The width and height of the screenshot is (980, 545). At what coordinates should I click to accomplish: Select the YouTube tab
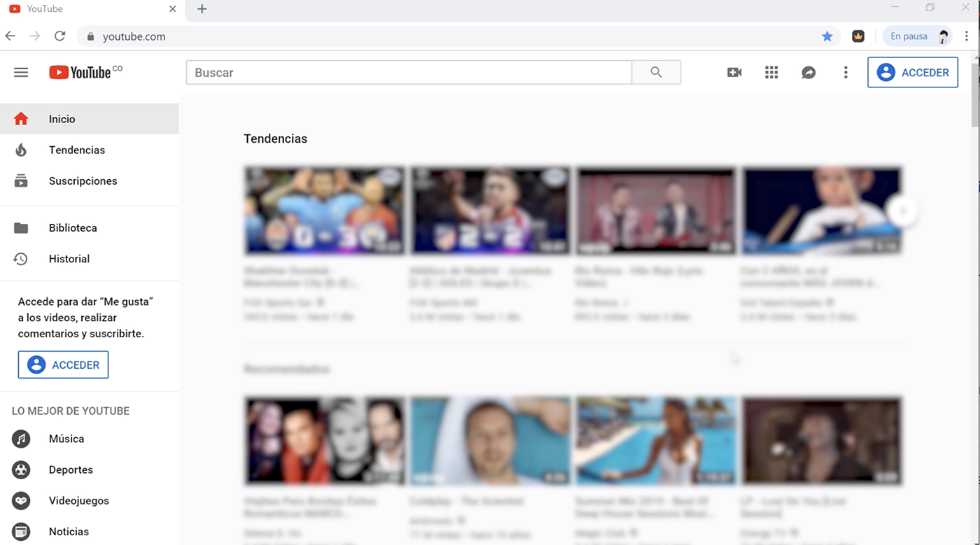click(93, 10)
